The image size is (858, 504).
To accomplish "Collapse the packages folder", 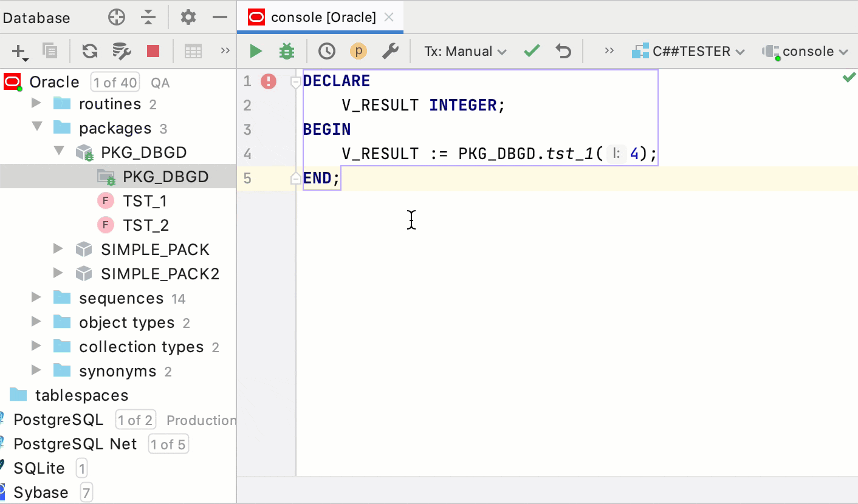I will [x=37, y=128].
